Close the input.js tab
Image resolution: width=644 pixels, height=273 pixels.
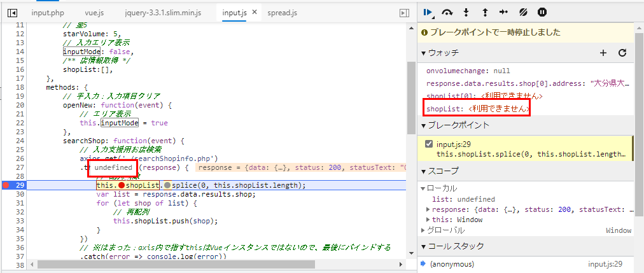coord(253,13)
